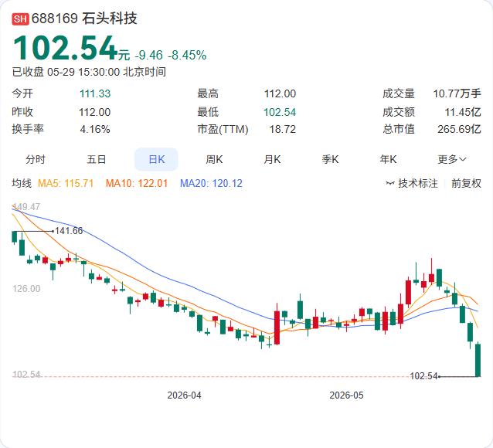Click the 141.66 high price marker
Screen dimensions: 493x448
(69, 231)
